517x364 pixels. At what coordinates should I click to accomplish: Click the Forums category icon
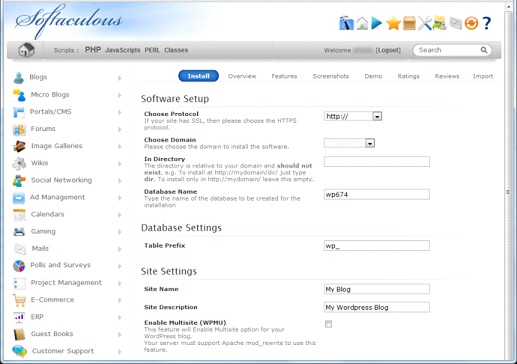pyautogui.click(x=19, y=129)
